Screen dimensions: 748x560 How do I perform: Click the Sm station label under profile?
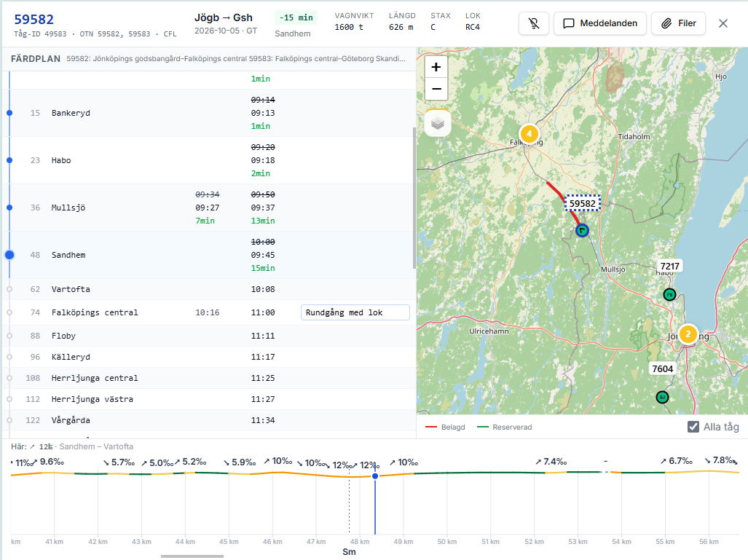(x=349, y=552)
